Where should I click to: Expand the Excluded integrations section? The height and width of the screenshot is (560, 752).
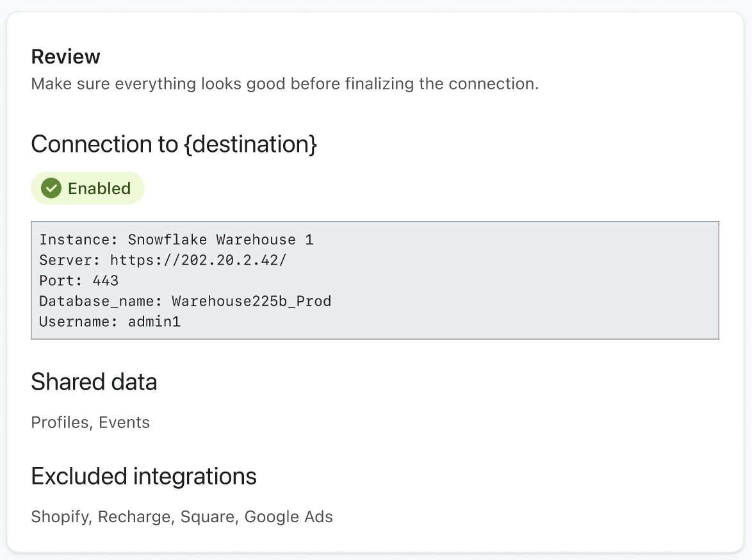click(143, 476)
